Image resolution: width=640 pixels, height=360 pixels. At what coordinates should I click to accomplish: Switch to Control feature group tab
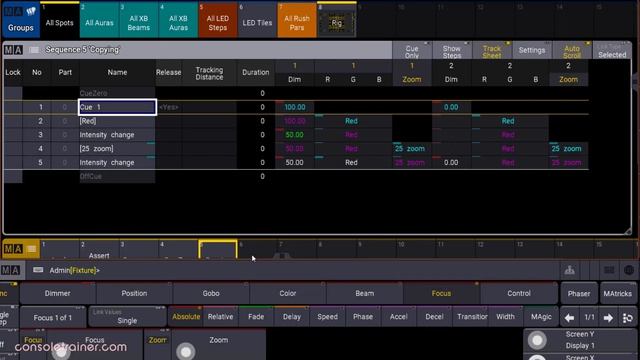519,293
